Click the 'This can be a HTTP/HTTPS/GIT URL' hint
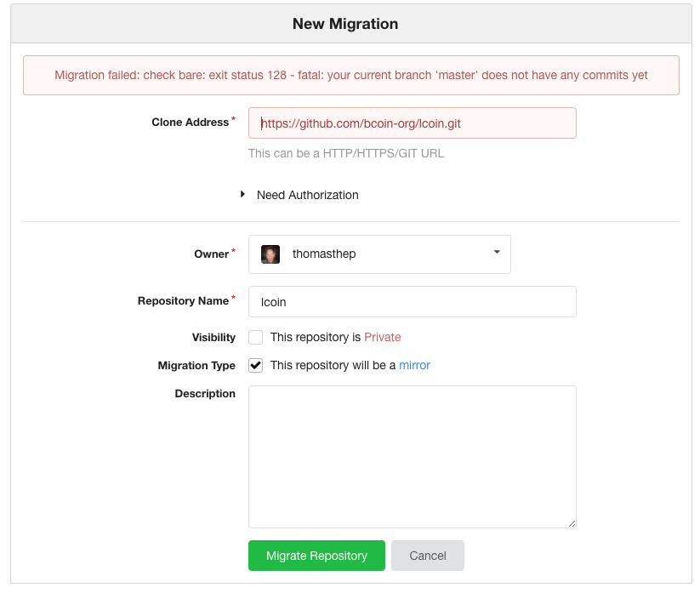Viewport: 700px width, 593px height. [x=346, y=153]
